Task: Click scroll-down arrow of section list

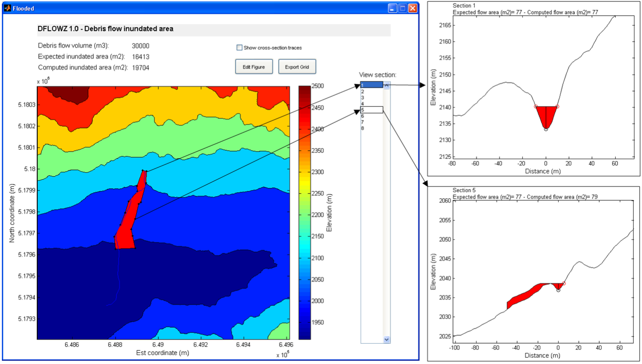Action: coord(387,339)
